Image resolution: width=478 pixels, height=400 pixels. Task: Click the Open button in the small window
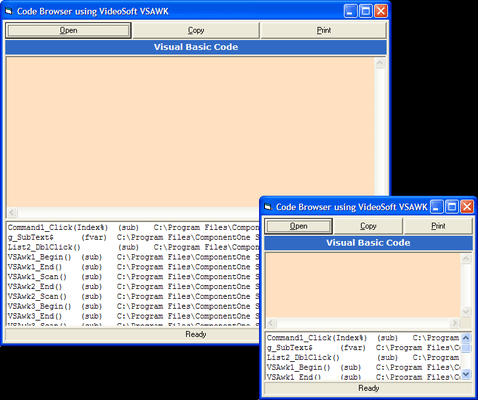tap(298, 226)
